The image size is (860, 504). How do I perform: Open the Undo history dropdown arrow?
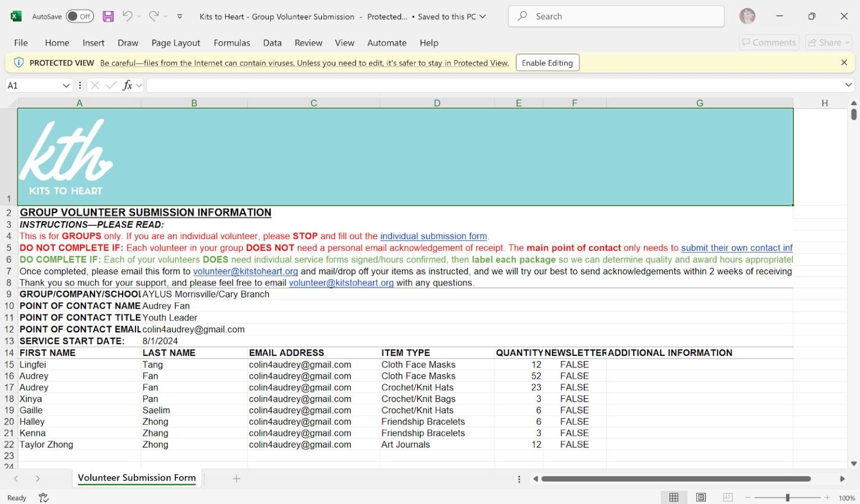pos(139,17)
